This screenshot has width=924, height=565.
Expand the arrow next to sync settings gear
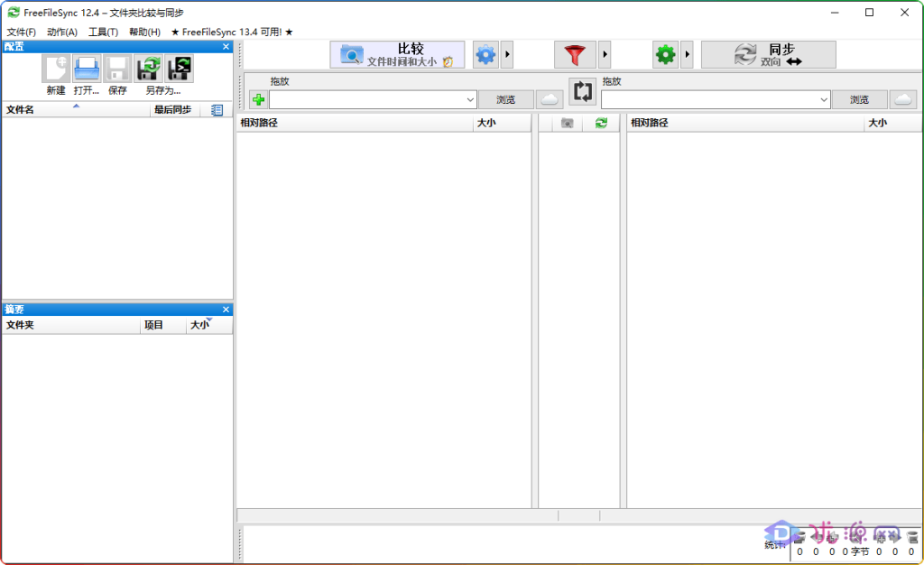click(687, 55)
